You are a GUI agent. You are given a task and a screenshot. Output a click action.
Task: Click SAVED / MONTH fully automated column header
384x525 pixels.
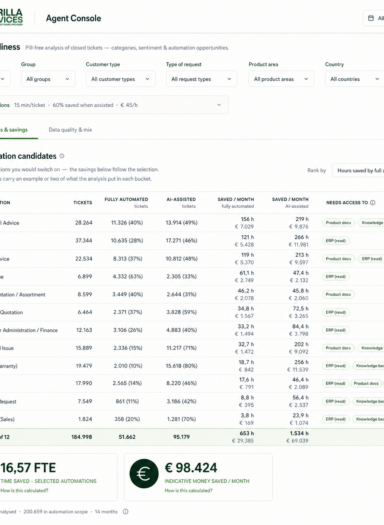point(236,203)
